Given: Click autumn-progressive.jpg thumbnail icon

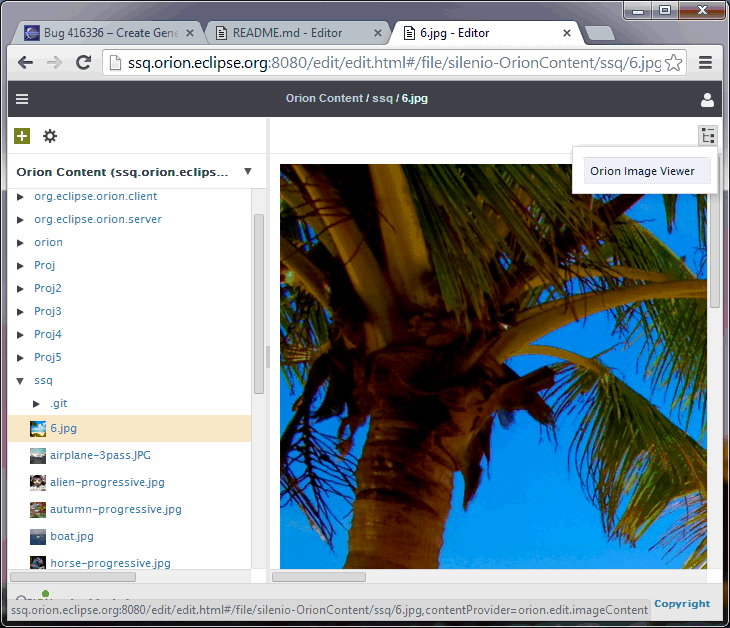Looking at the screenshot, I should coord(38,510).
